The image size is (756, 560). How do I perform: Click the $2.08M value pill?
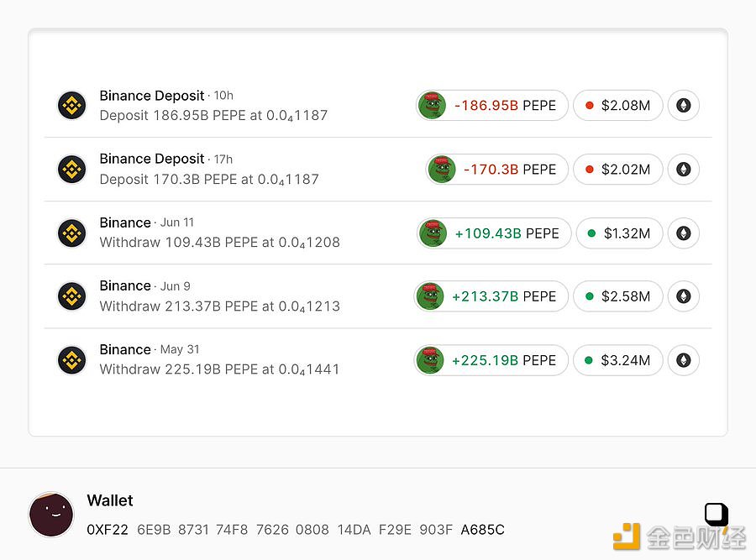coord(618,105)
